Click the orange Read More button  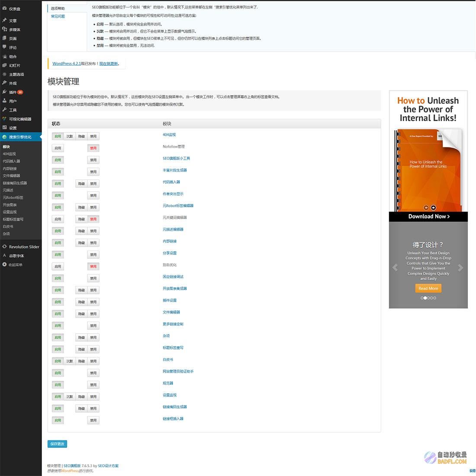pos(428,288)
